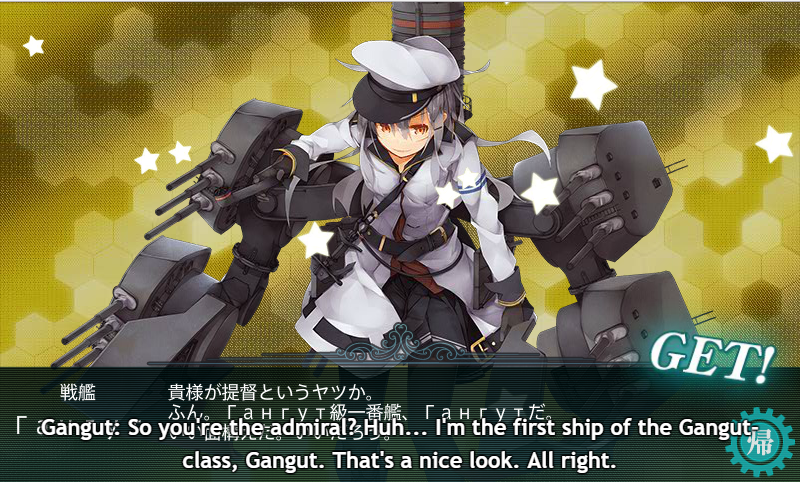The width and height of the screenshot is (800, 482).
Task: Click the 戦艦 ship type label
Action: click(78, 392)
